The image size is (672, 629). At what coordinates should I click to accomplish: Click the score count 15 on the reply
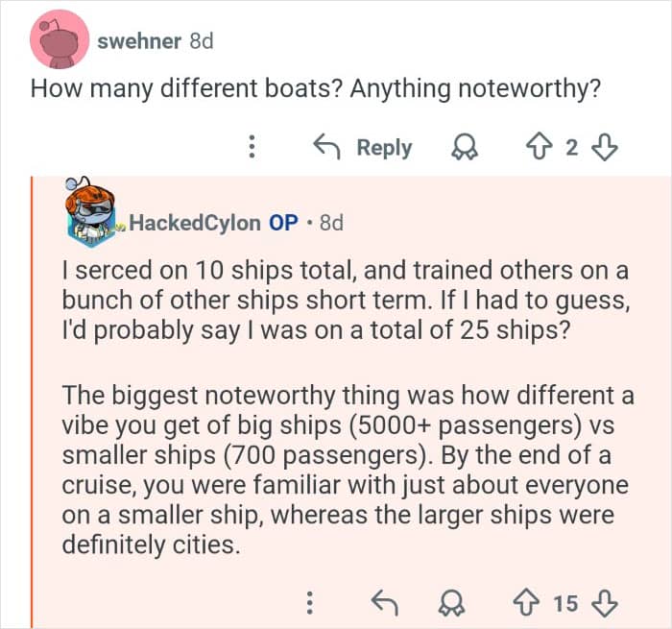(566, 603)
